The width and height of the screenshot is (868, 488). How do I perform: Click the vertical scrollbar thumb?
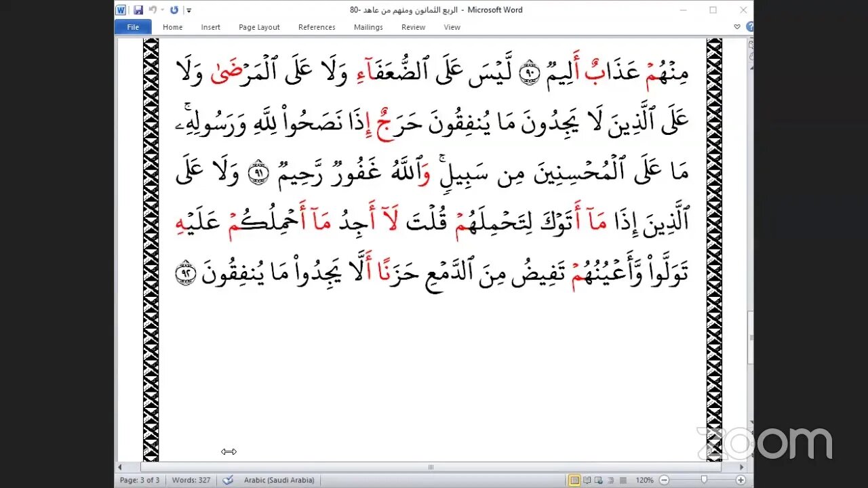(x=749, y=339)
